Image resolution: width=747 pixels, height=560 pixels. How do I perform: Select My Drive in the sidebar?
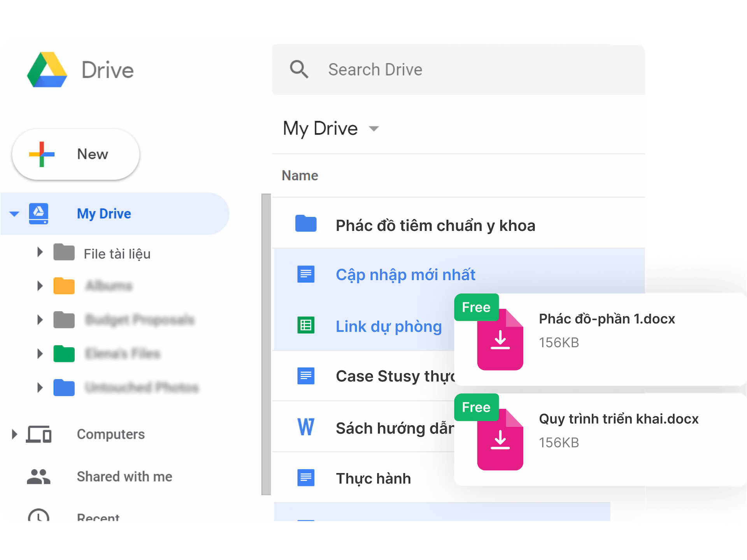click(x=103, y=213)
